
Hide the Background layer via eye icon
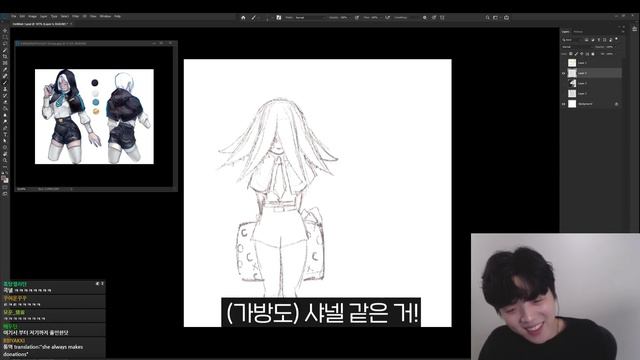coord(563,104)
